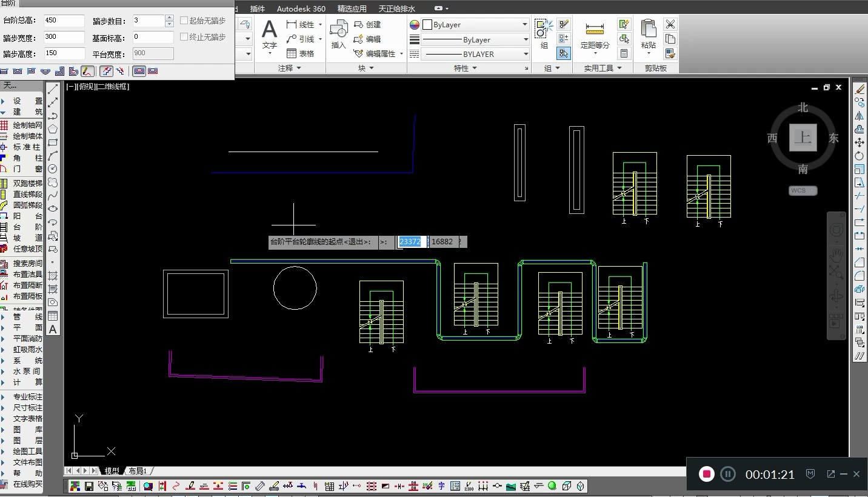The image size is (868, 497).
Task: Click the save disk icon bottom toolbar
Action: 89,486
